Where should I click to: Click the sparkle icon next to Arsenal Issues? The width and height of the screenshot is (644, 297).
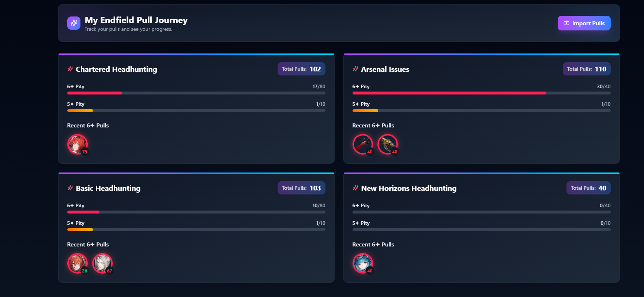tap(355, 69)
